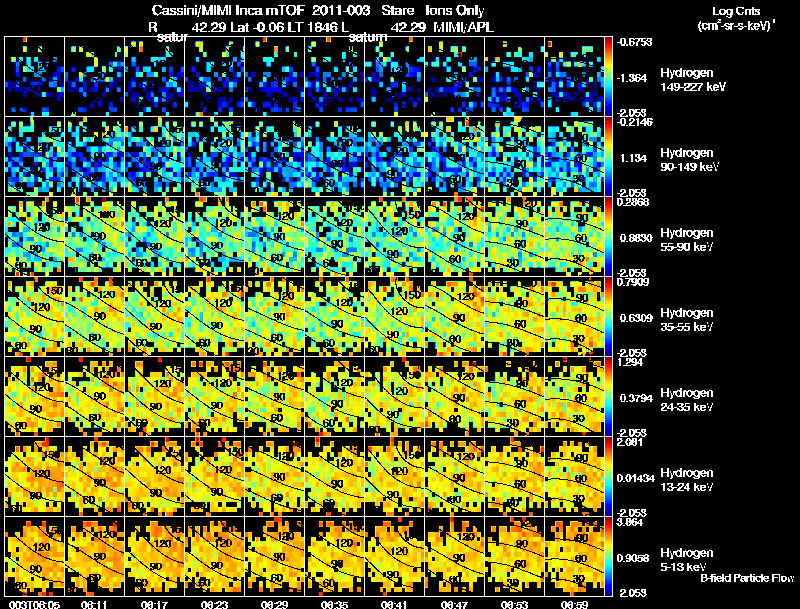Image resolution: width=800 pixels, height=609 pixels.
Task: Click the 06:41 time label
Action: (394, 604)
